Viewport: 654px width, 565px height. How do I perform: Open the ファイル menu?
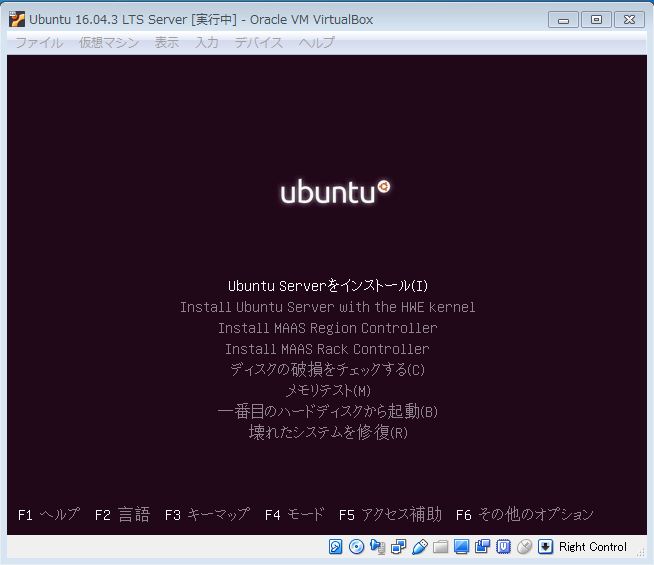pos(39,42)
